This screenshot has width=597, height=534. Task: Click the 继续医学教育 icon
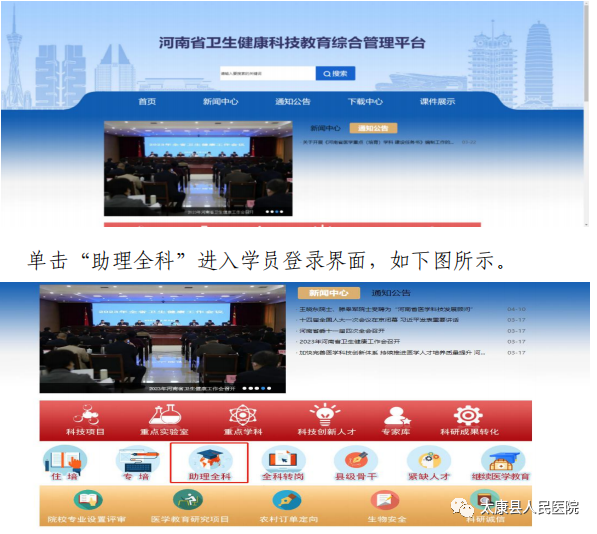point(503,459)
